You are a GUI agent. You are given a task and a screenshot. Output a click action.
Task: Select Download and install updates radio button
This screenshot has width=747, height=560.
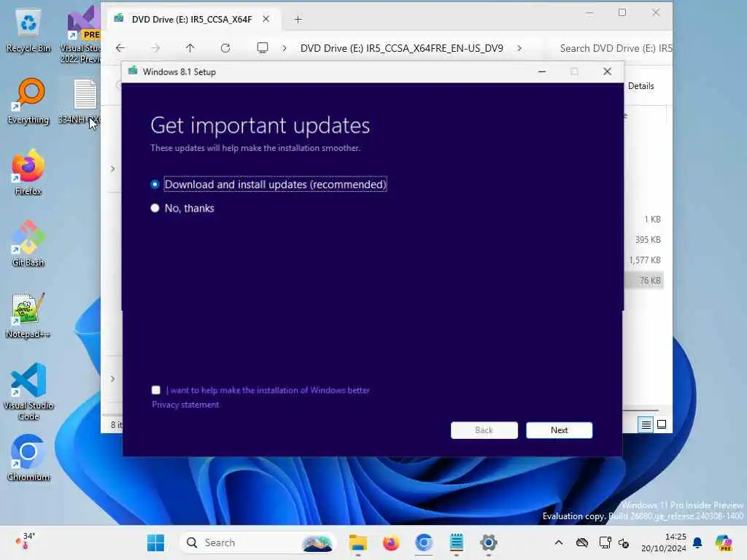click(x=155, y=184)
